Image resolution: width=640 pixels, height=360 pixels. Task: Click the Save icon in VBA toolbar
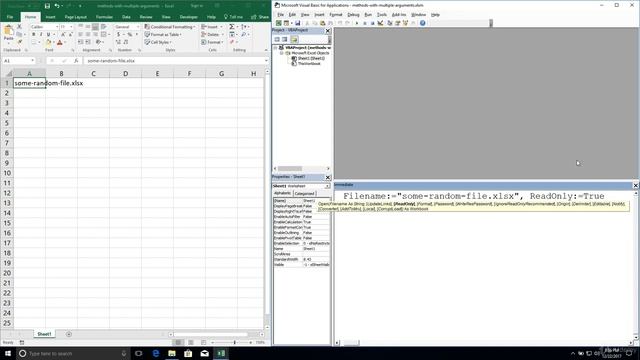(298, 23)
